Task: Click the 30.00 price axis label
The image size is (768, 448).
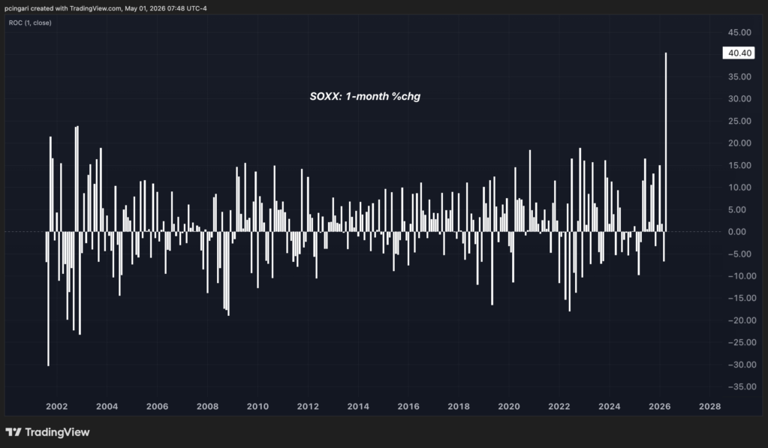Action: coord(739,99)
